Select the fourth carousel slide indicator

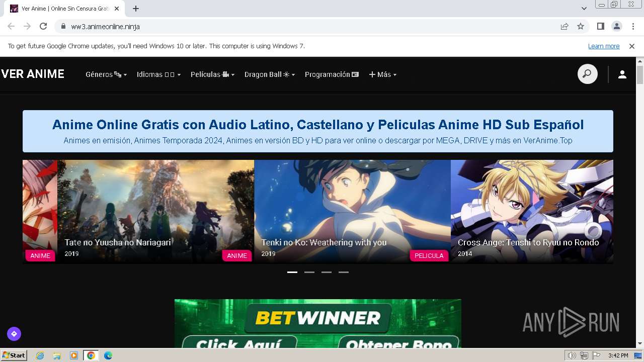coord(344,272)
